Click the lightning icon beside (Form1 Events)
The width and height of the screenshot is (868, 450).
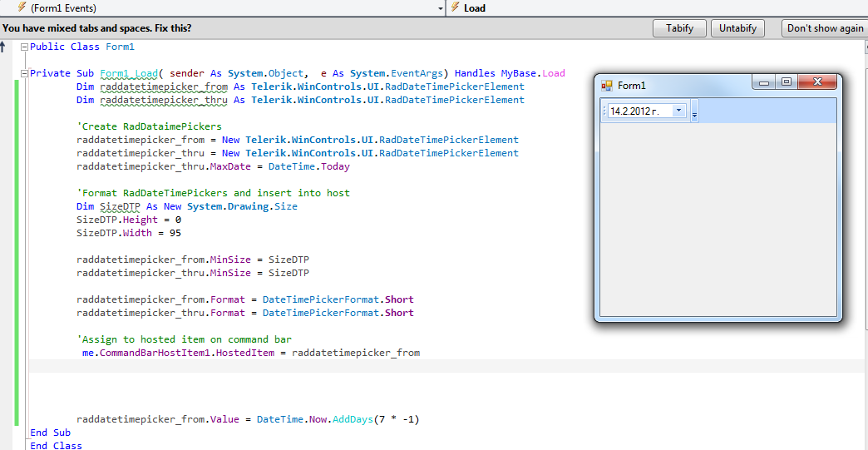[22, 7]
